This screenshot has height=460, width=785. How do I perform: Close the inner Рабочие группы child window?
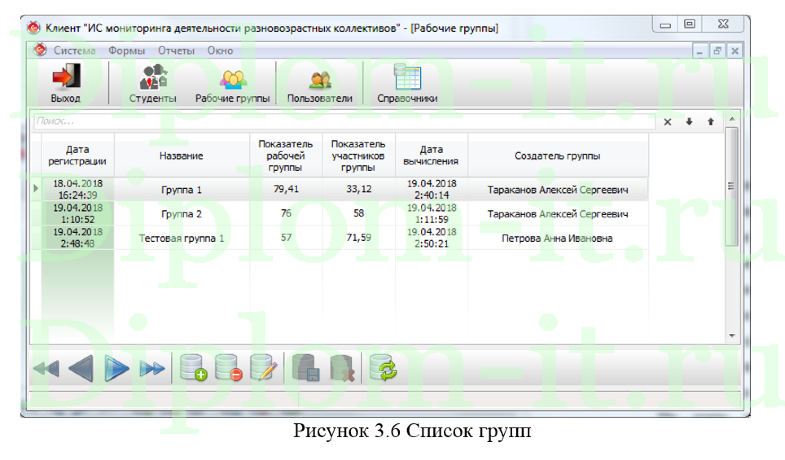click(735, 51)
